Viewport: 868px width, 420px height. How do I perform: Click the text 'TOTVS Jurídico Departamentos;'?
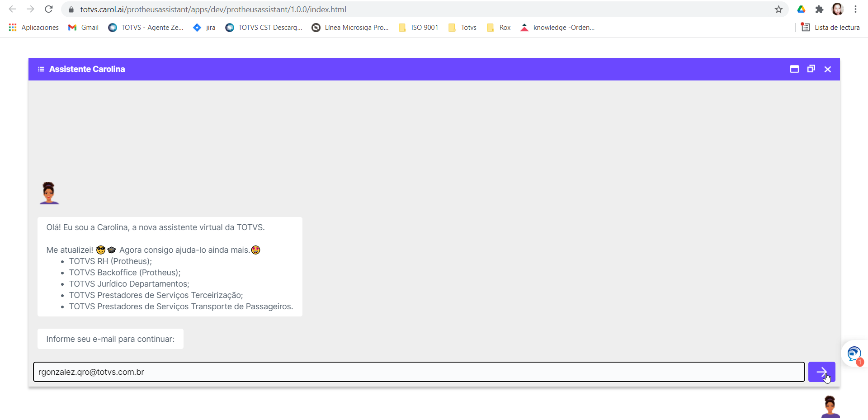tap(129, 284)
